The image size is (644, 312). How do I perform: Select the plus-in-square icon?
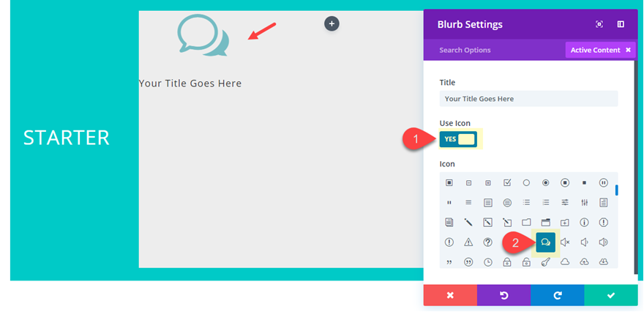click(x=487, y=183)
